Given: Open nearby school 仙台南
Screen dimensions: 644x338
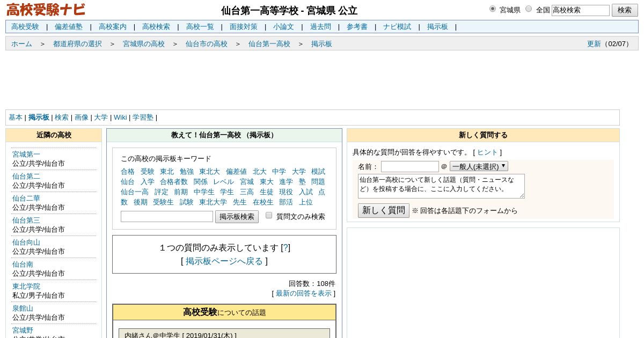Looking at the screenshot, I should 23,264.
